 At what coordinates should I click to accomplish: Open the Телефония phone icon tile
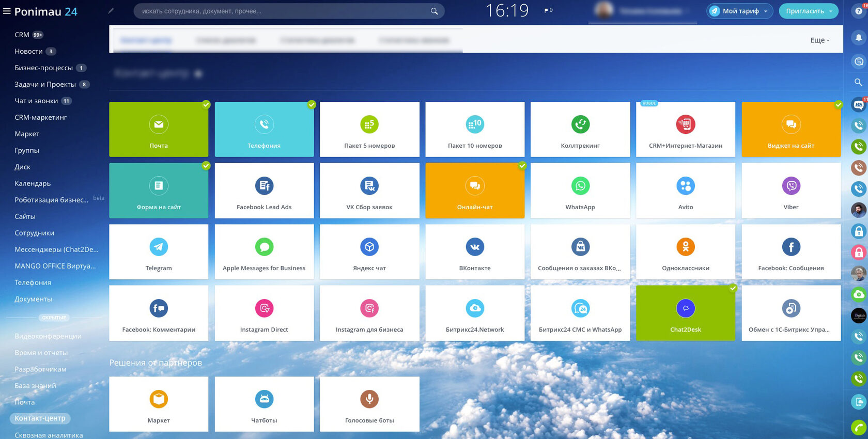pos(264,124)
